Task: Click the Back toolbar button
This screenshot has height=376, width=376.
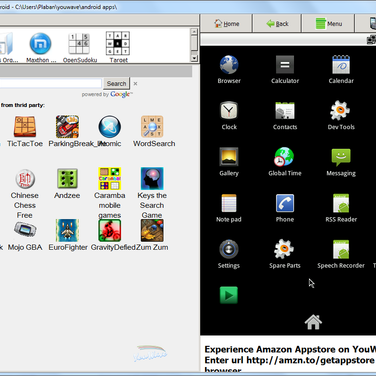Action: pos(277,24)
